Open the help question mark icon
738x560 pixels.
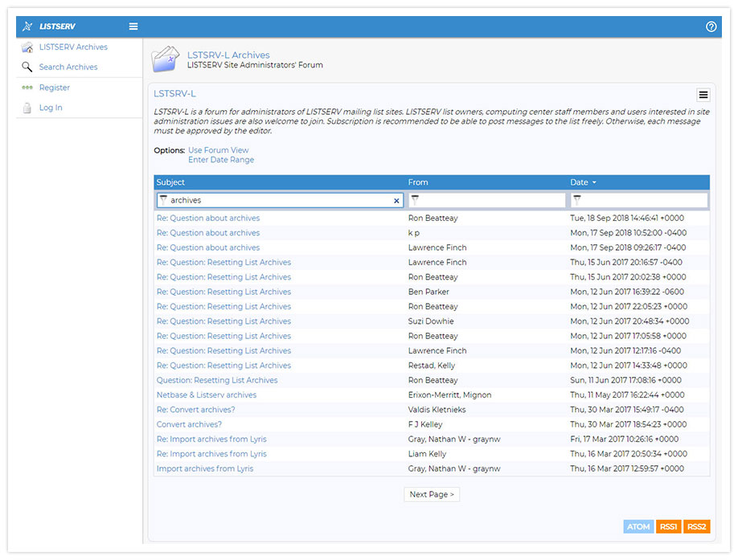(x=711, y=27)
